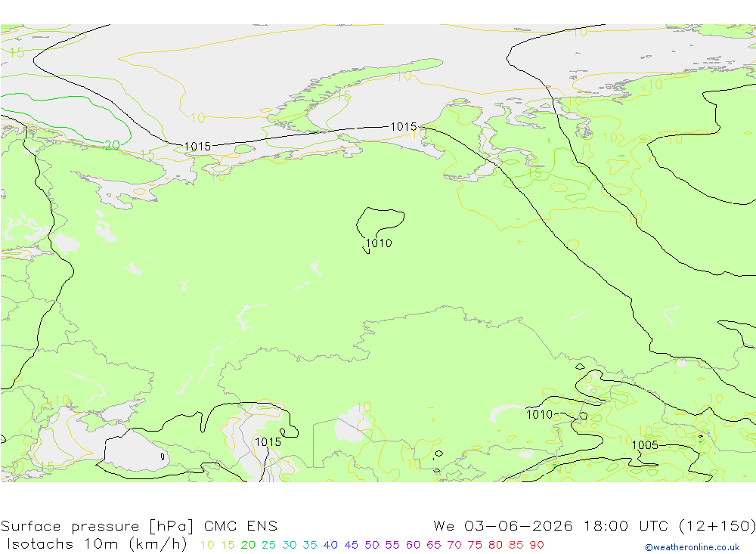Click the 1015 isobar label beside the green 20 isotach
This screenshot has height=554, width=756.
click(197, 146)
